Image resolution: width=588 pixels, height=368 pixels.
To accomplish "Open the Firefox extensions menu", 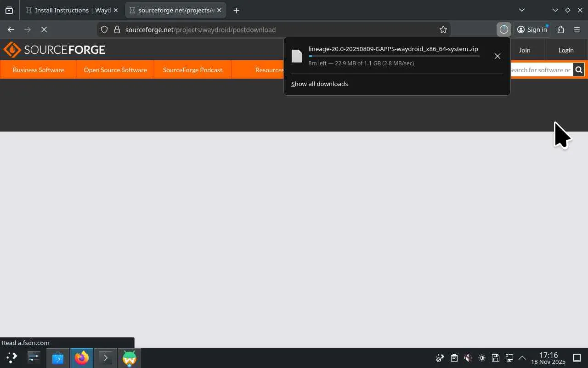I will (x=560, y=29).
